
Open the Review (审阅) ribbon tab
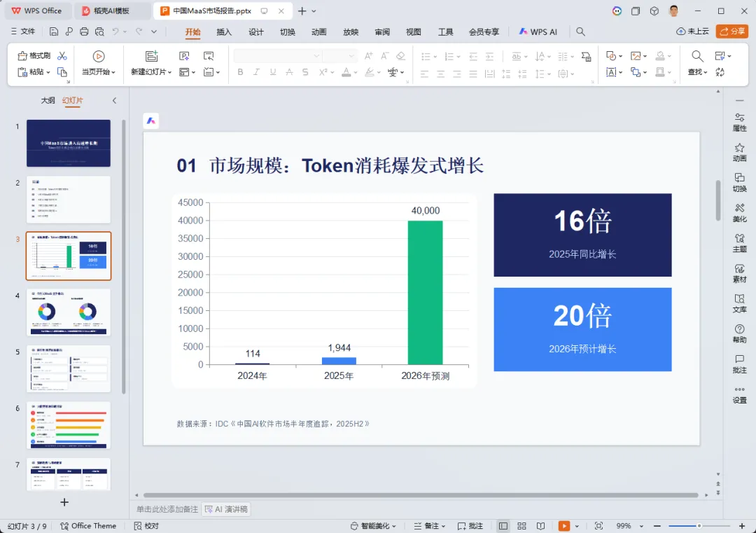[382, 32]
